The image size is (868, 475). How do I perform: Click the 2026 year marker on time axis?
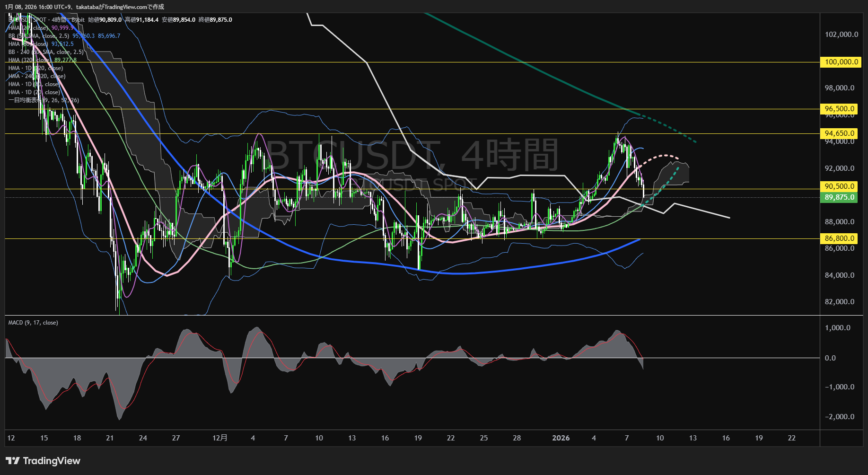561,438
